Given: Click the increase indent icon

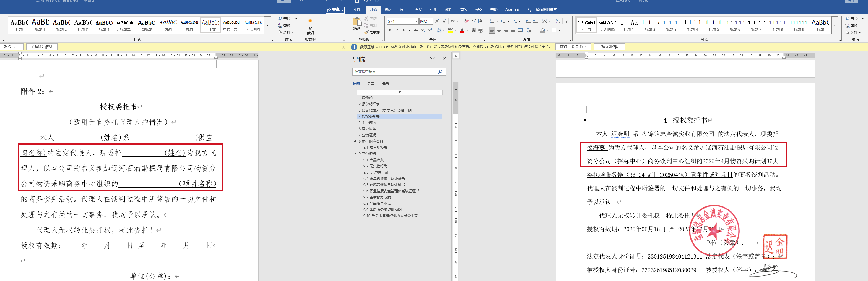Looking at the screenshot, I should (535, 21).
